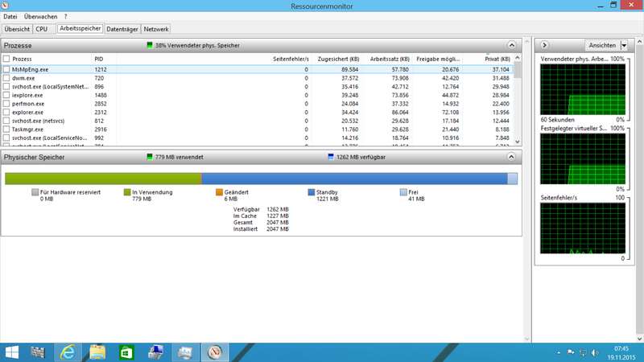The image size is (644, 362).
Task: Open Action Center flag icon in tray
Action: click(x=571, y=352)
